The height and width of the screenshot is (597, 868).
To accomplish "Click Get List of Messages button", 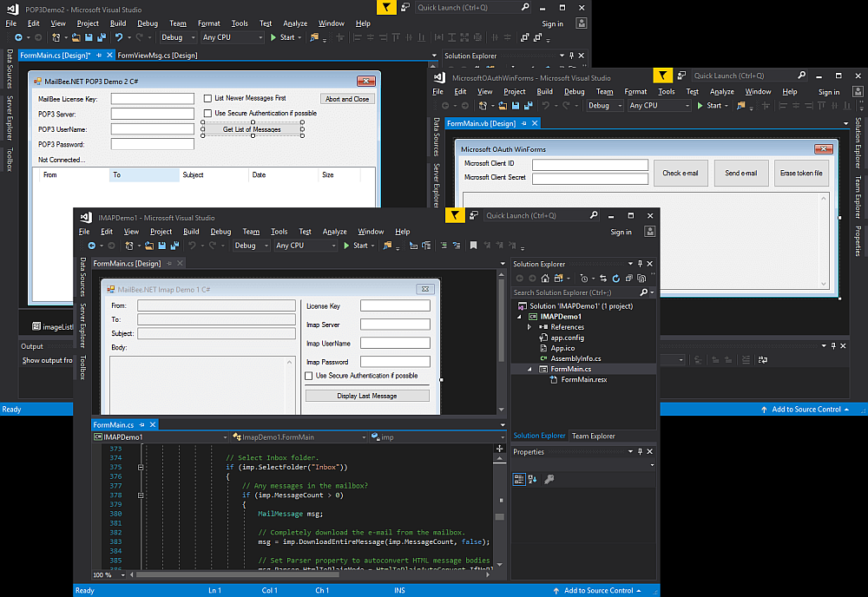I will (x=252, y=129).
